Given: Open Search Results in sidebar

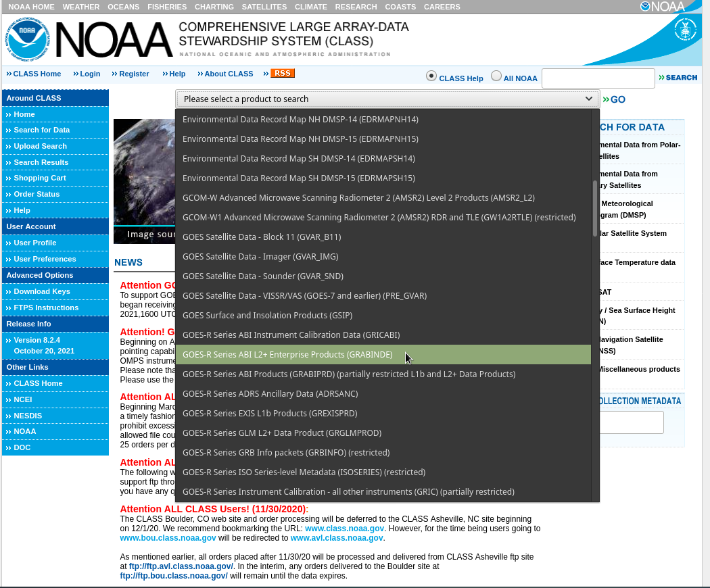Looking at the screenshot, I should 41,162.
